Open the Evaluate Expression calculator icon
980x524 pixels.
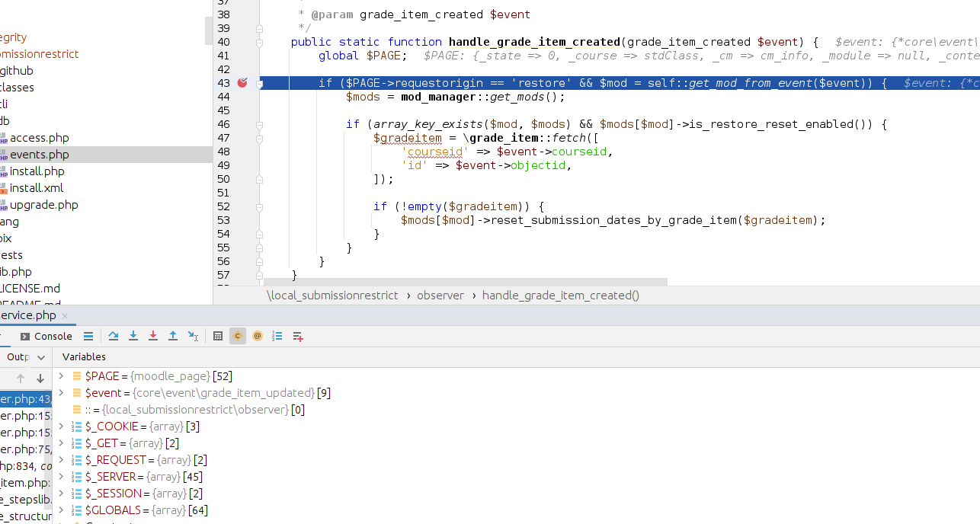click(218, 336)
